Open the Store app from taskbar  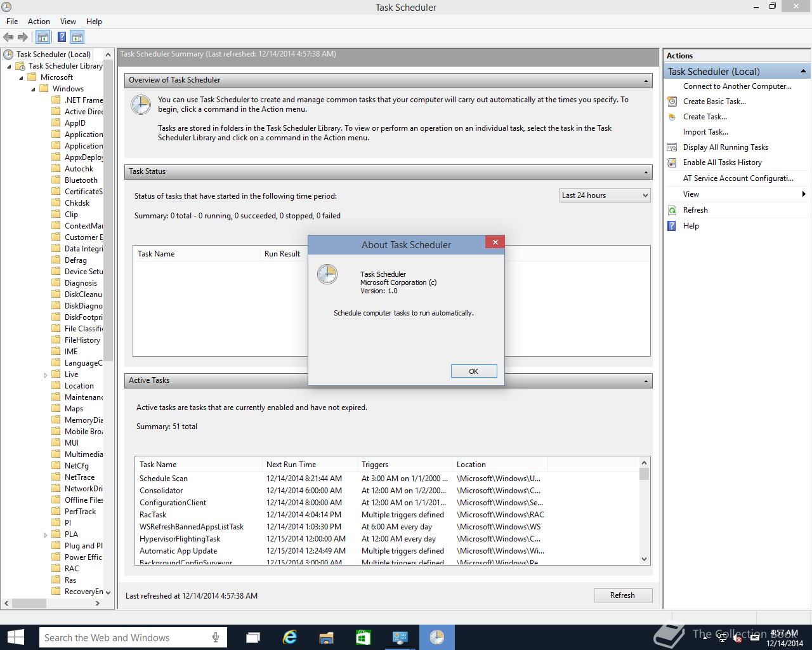[363, 637]
